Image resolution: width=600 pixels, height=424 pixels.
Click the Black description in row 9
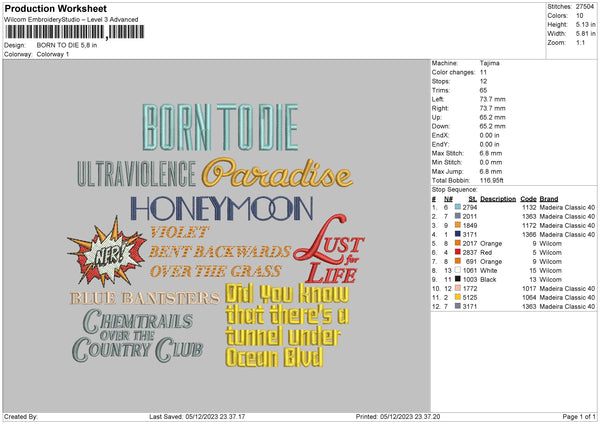pyautogui.click(x=488, y=280)
